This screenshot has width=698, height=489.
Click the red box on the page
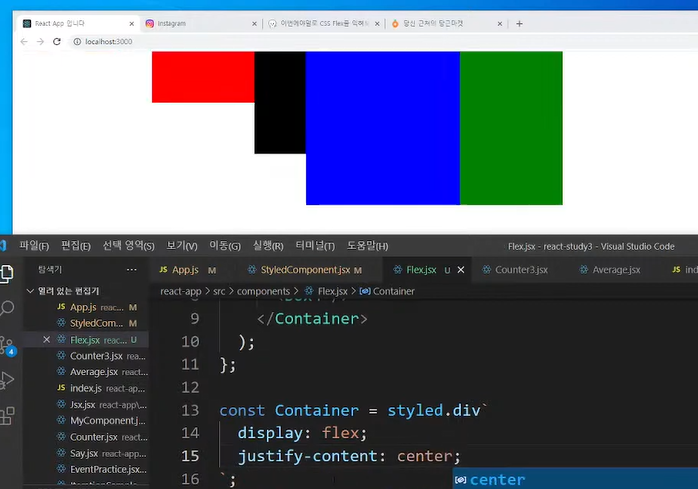click(x=203, y=77)
